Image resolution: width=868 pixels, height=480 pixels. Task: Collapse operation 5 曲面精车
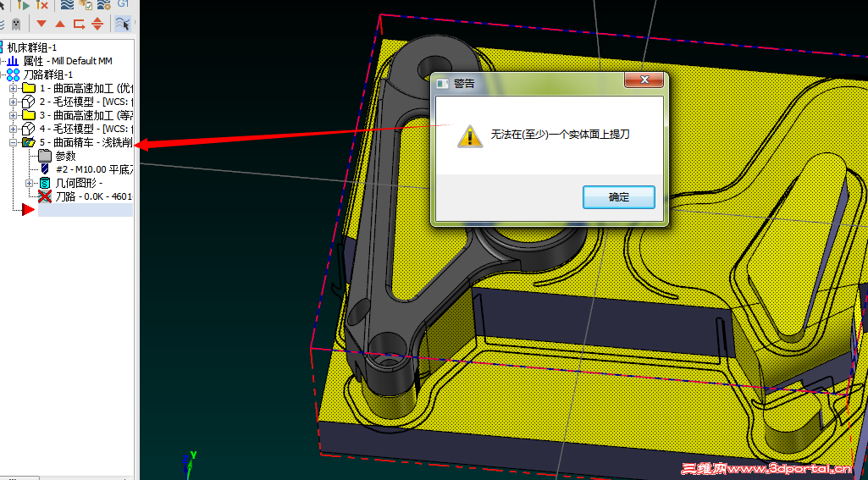[14, 142]
